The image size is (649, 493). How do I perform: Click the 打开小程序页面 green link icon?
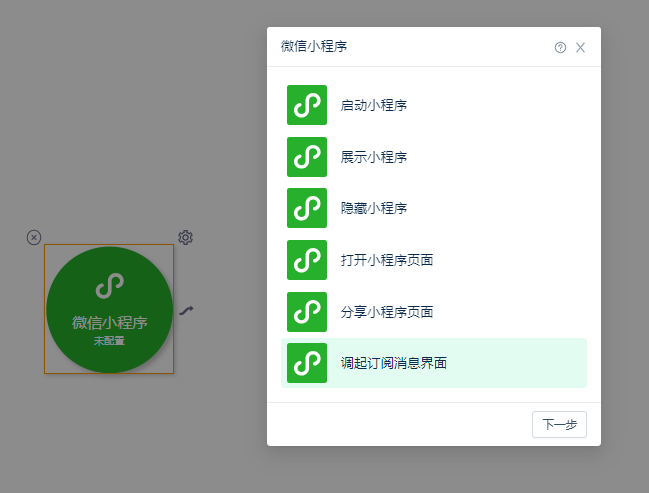pos(307,260)
